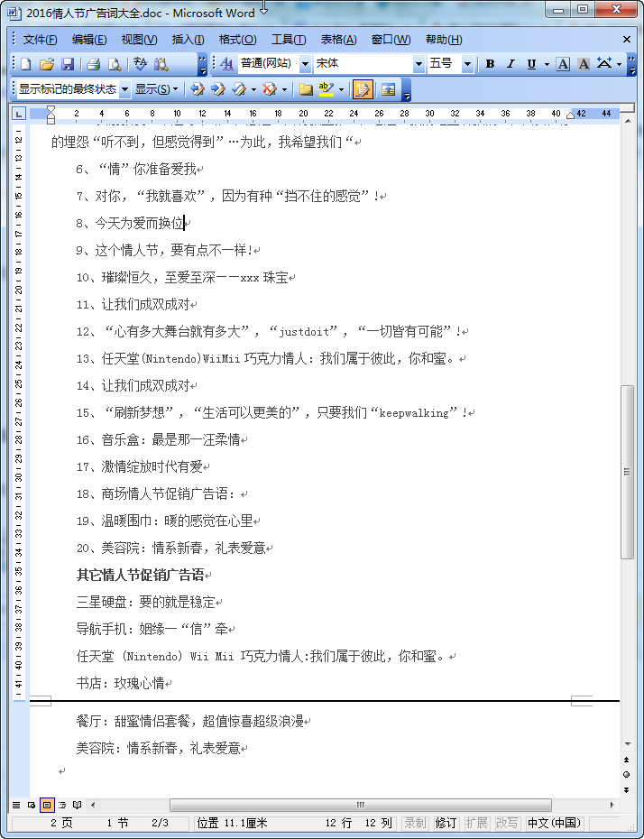Expand the character scaling dropdown arrow
Viewport: 644px width, 839px height.
pyautogui.click(x=619, y=64)
